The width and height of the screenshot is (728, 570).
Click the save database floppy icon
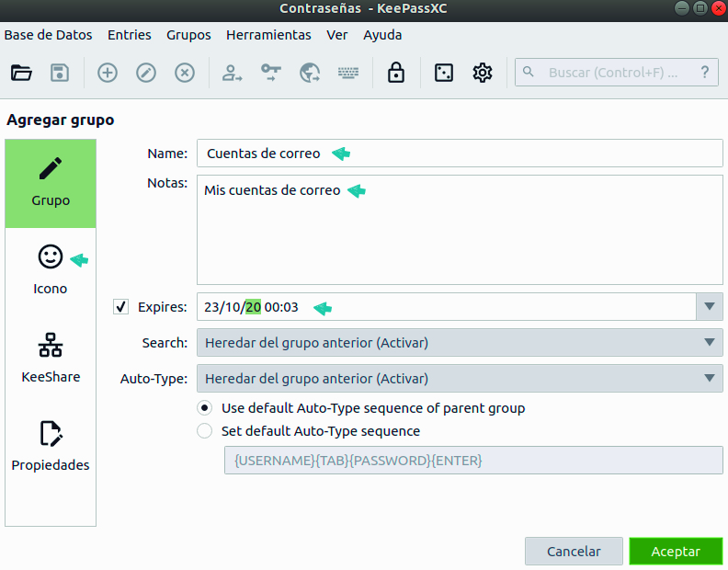pyautogui.click(x=60, y=73)
